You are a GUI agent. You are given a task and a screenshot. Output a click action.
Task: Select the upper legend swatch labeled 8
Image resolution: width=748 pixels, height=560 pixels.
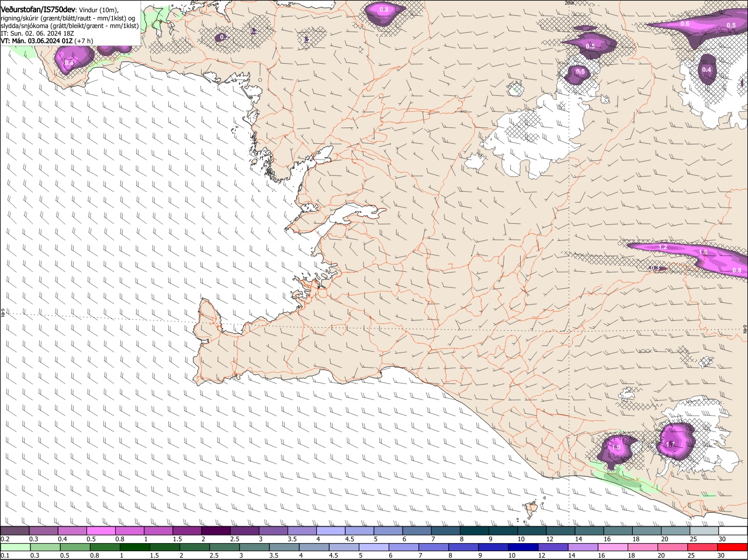(475, 531)
